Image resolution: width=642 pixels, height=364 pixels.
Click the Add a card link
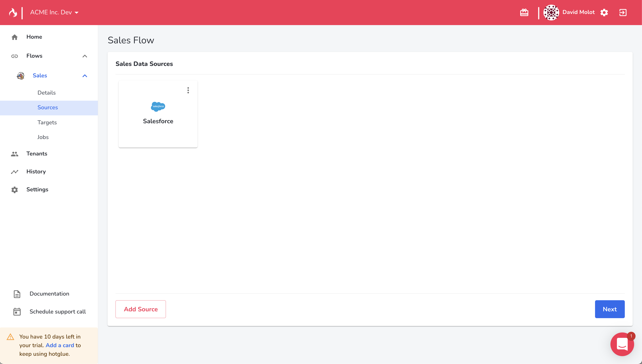tap(60, 345)
